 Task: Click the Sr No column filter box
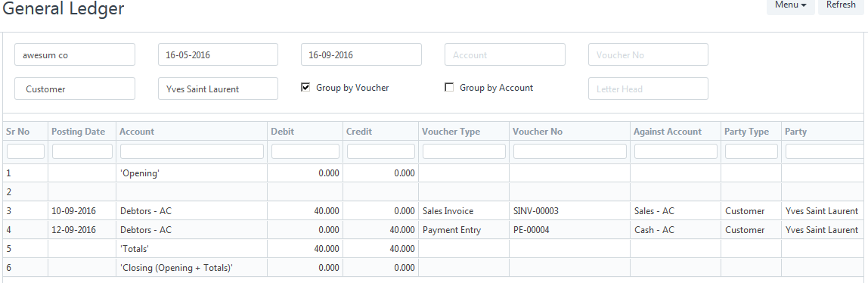26,151
